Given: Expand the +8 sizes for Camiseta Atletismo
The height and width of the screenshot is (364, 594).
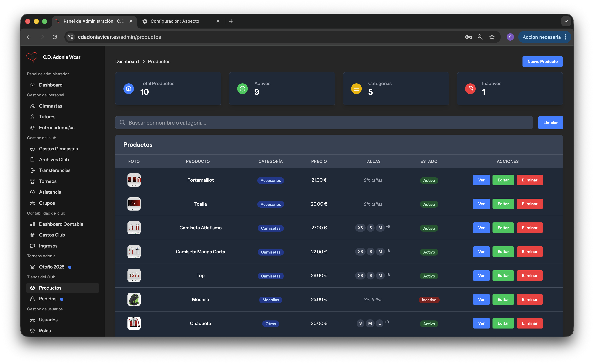Looking at the screenshot, I should pyautogui.click(x=388, y=227).
